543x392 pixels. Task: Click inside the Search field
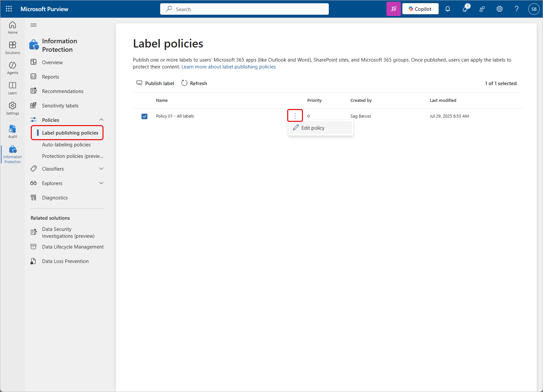(244, 9)
